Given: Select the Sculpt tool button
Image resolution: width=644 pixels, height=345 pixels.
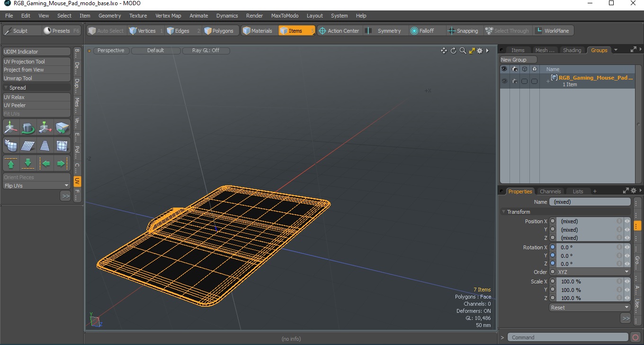Looking at the screenshot, I should (x=22, y=31).
